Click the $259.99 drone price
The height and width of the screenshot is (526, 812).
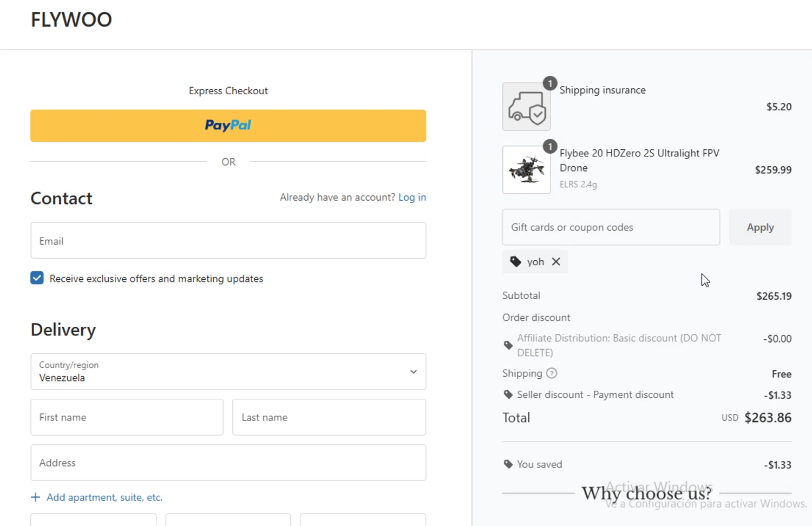tap(773, 170)
